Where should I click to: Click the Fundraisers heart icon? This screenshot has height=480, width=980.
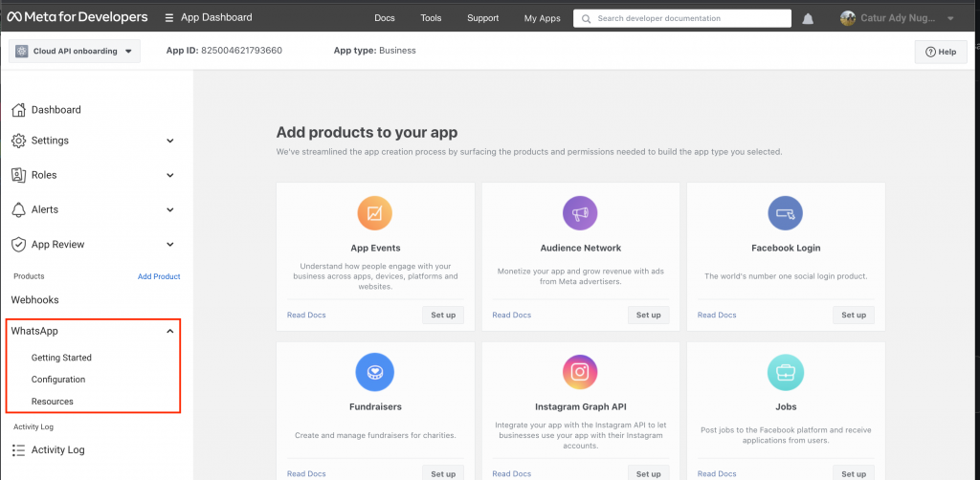tap(375, 371)
